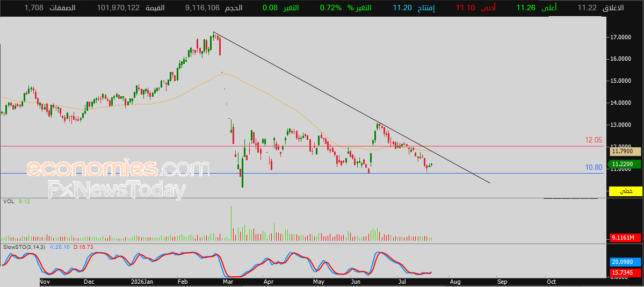Image resolution: width=644 pixels, height=287 pixels.
Task: Click the Jul label on time axis
Action: coord(402,283)
